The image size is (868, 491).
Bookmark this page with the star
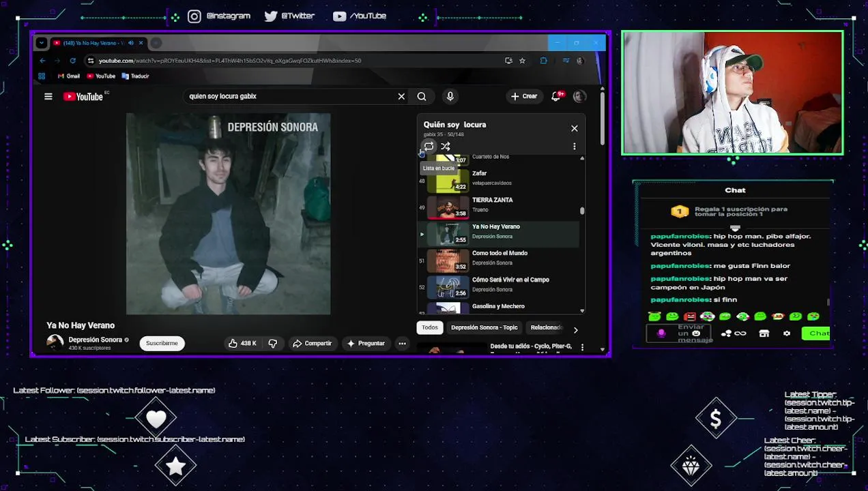tap(522, 61)
